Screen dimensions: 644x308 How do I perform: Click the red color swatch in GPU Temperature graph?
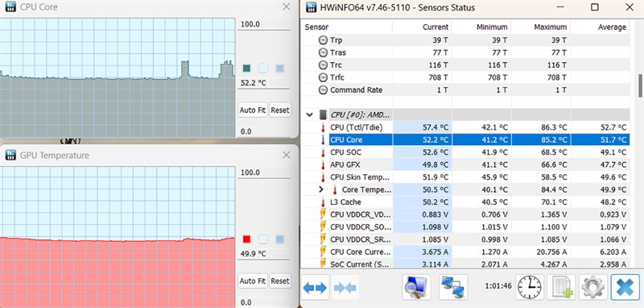coord(247,239)
